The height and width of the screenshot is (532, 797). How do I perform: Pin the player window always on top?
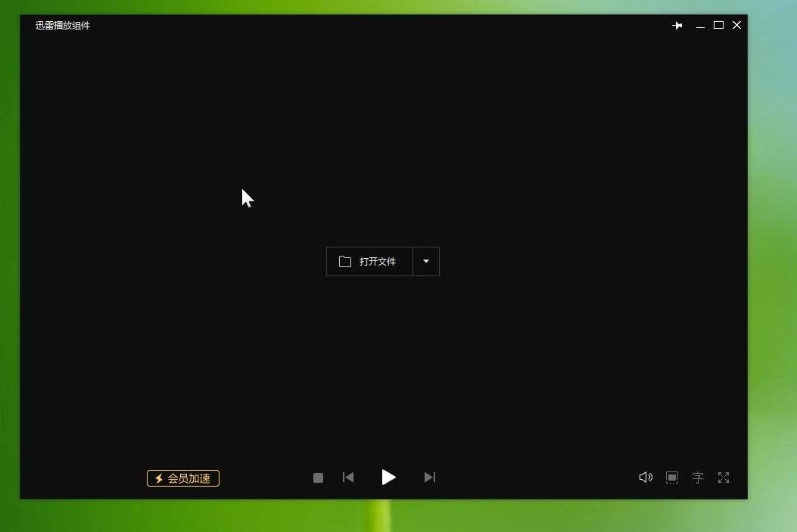(x=677, y=25)
